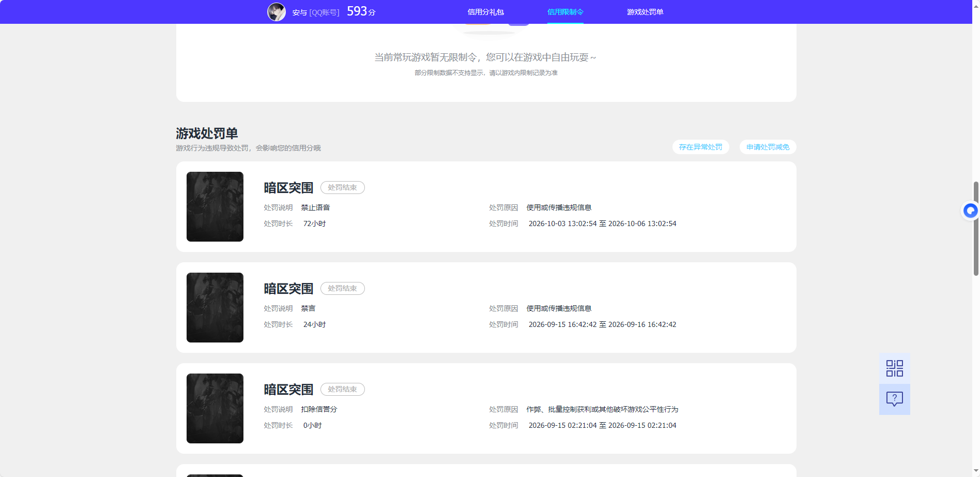
Task: Click the 禁止语音 penalty description
Action: pos(315,207)
